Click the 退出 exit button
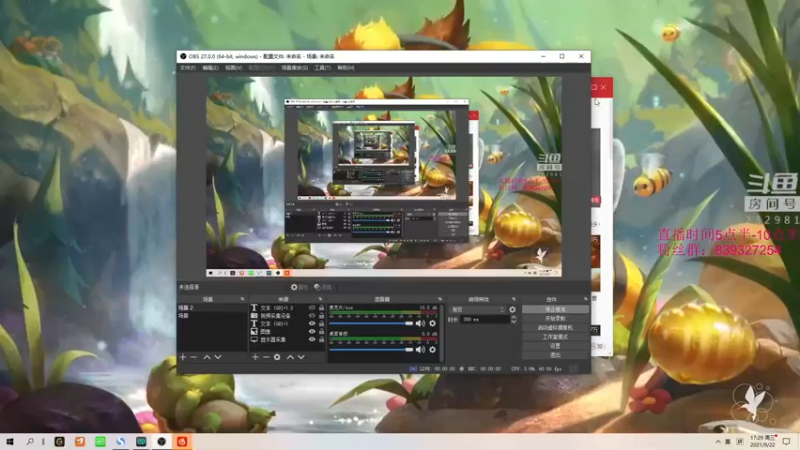This screenshot has height=450, width=800. click(555, 355)
